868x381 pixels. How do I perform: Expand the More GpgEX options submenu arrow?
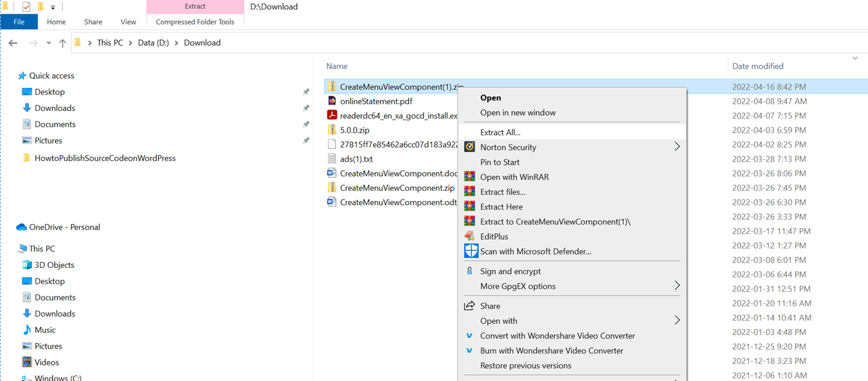coord(677,286)
